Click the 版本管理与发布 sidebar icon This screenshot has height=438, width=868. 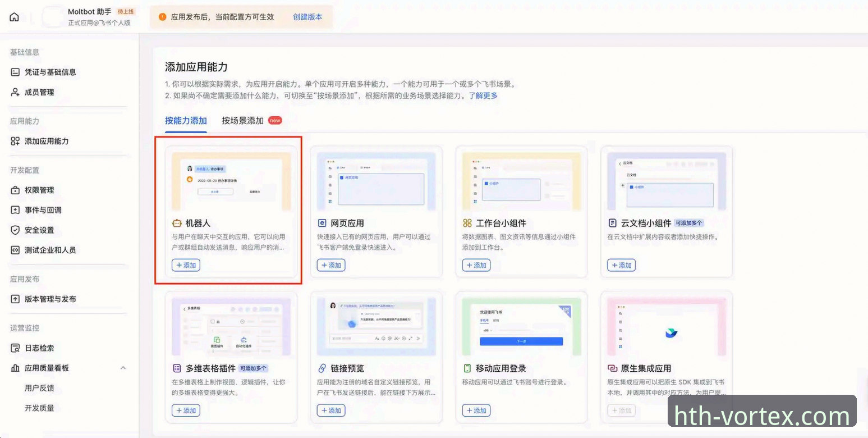coord(15,299)
